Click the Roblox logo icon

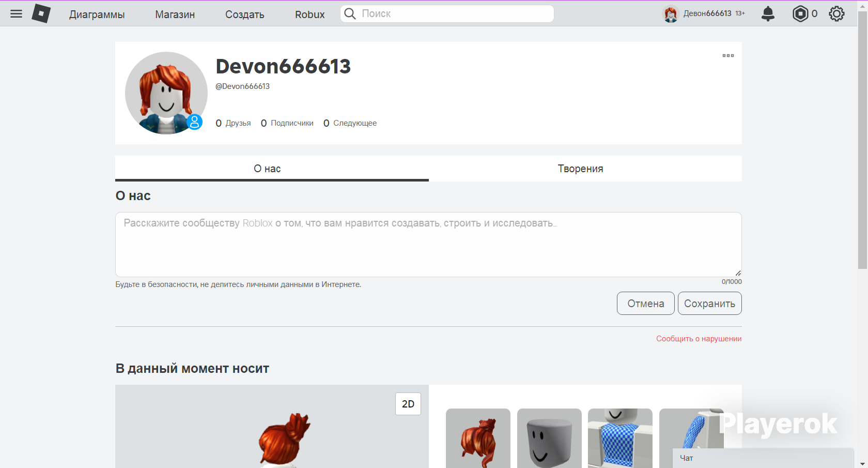41,13
